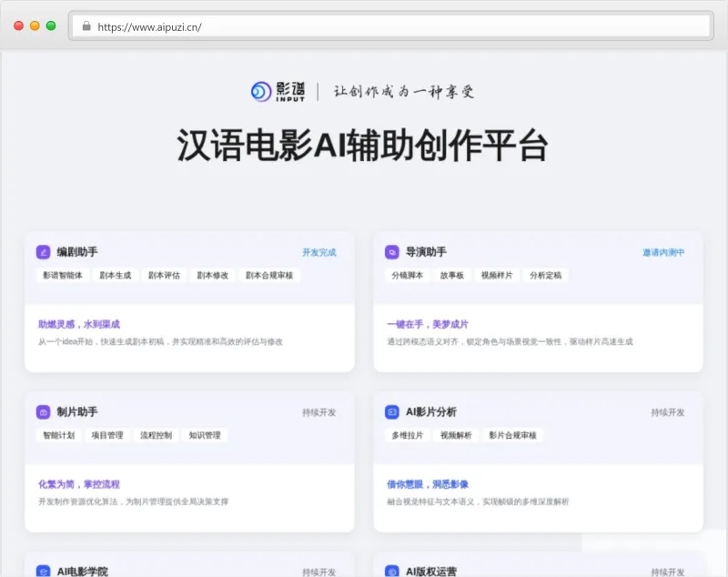Click the 导演助手 purple icon
The image size is (728, 577).
tap(392, 252)
